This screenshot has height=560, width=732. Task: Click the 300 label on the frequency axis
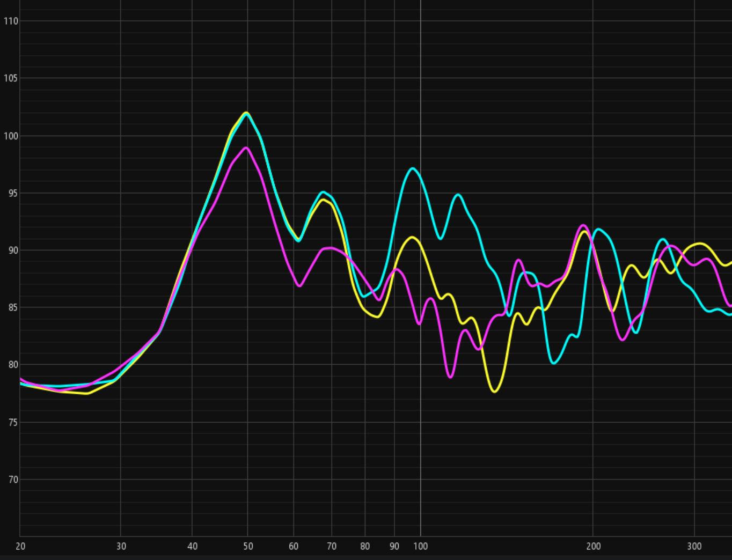pyautogui.click(x=694, y=546)
